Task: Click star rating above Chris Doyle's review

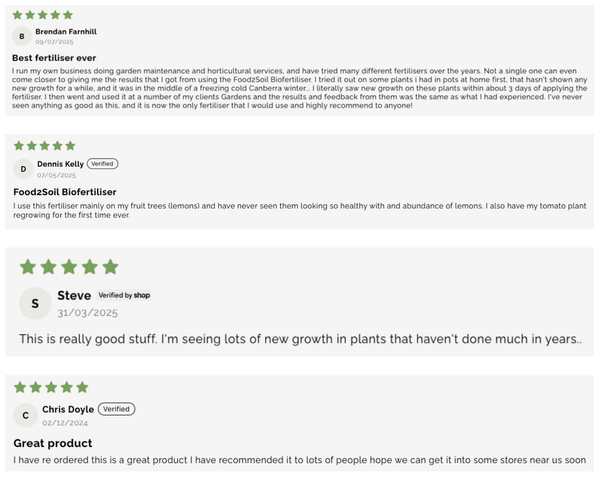Action: (x=51, y=387)
